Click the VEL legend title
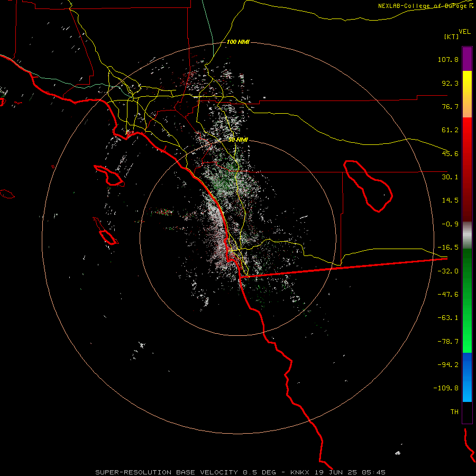This screenshot has height=476, width=476. click(464, 32)
